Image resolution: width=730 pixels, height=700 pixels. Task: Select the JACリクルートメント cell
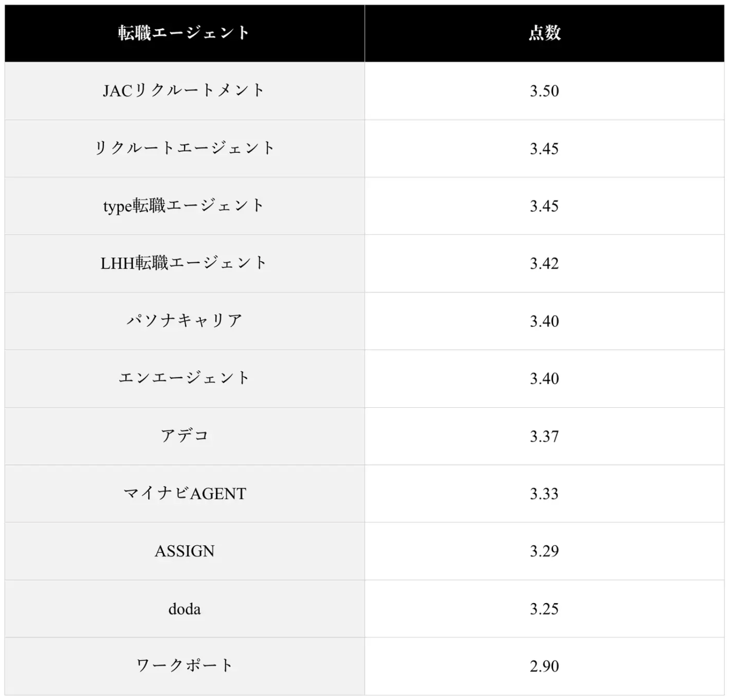click(x=184, y=91)
